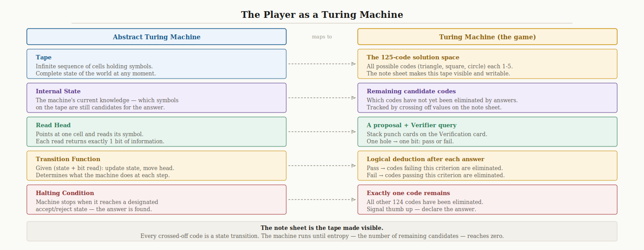Select the Read Head card
The image size is (644, 250).
157,132
